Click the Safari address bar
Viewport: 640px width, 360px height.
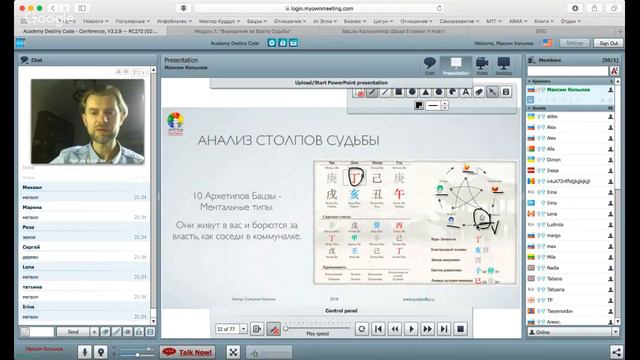point(319,8)
